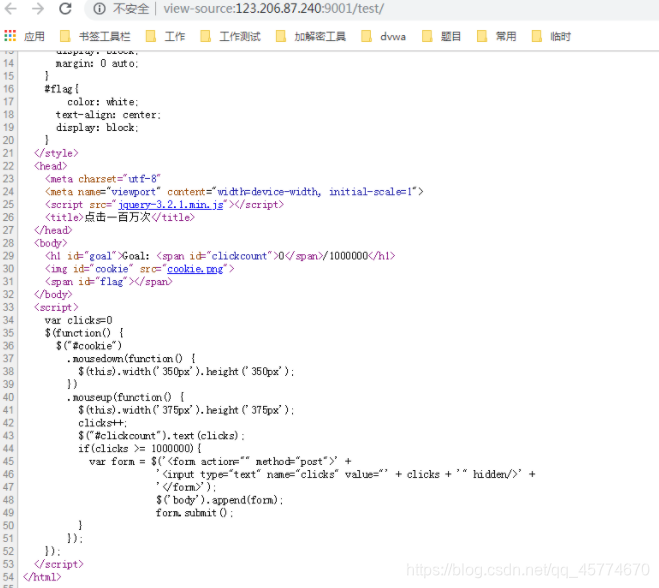
Task: Focus the view-source URL address bar
Action: click(x=273, y=8)
